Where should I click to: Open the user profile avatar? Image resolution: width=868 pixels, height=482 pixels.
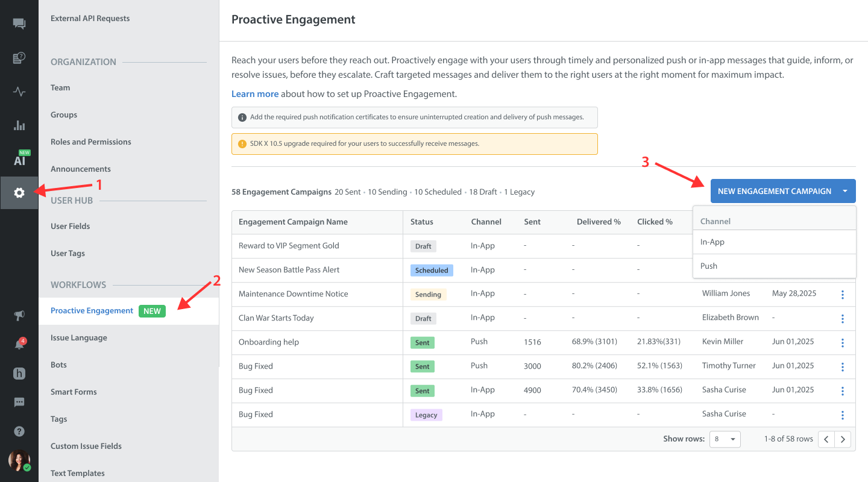pyautogui.click(x=19, y=460)
